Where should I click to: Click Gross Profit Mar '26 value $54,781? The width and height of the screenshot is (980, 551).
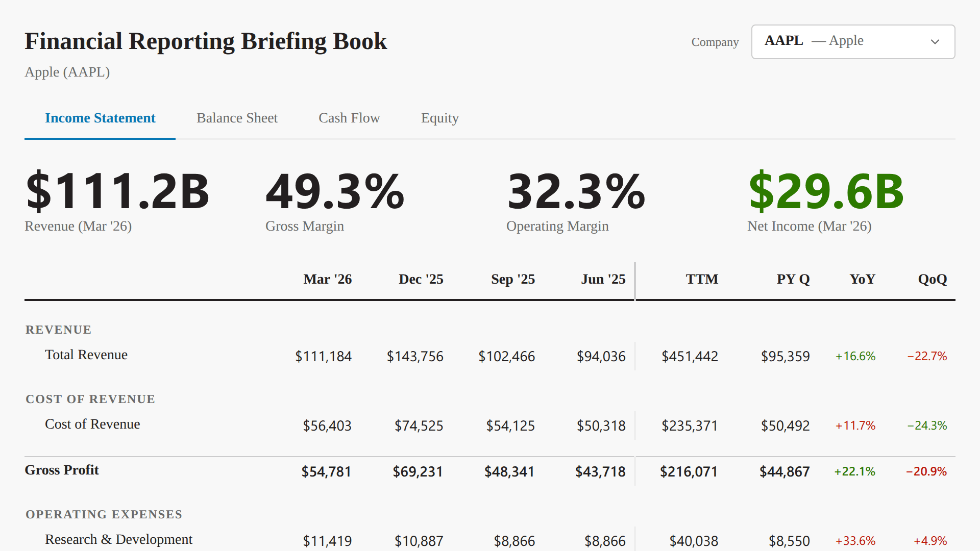(x=326, y=471)
